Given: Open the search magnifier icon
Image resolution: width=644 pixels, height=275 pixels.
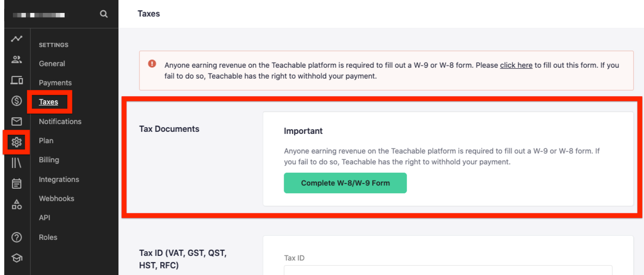Looking at the screenshot, I should [x=104, y=14].
